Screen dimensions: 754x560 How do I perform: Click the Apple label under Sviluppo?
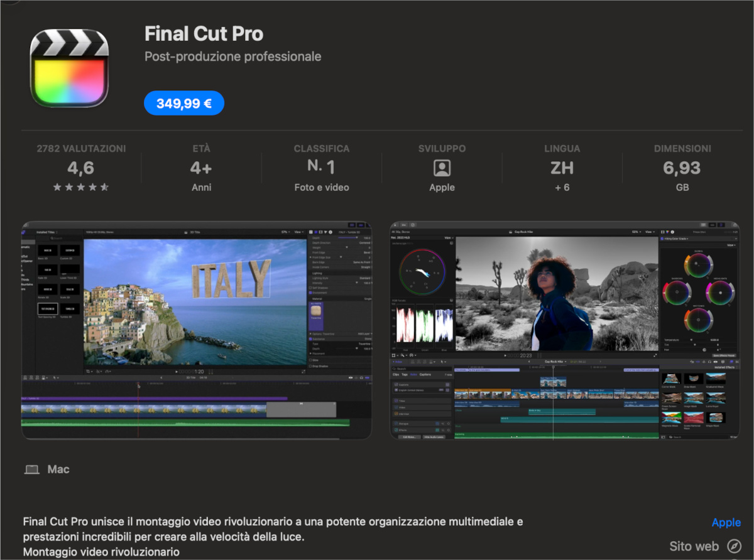pyautogui.click(x=442, y=187)
